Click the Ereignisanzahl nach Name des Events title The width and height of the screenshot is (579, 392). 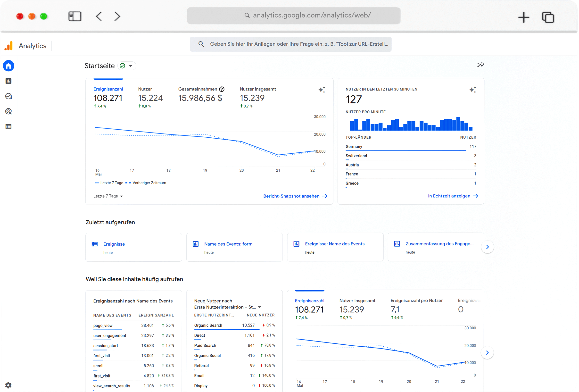(x=133, y=301)
